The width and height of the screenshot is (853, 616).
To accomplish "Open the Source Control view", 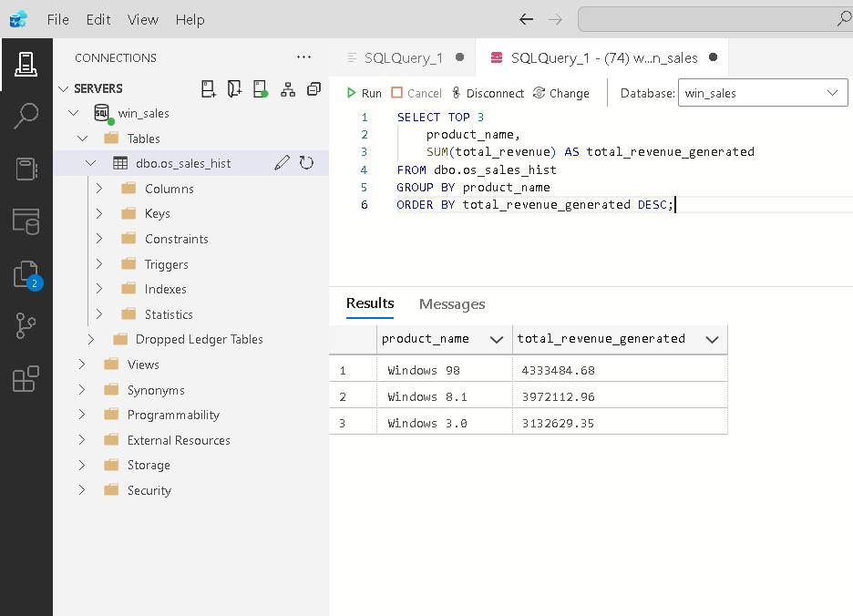I will point(26,326).
